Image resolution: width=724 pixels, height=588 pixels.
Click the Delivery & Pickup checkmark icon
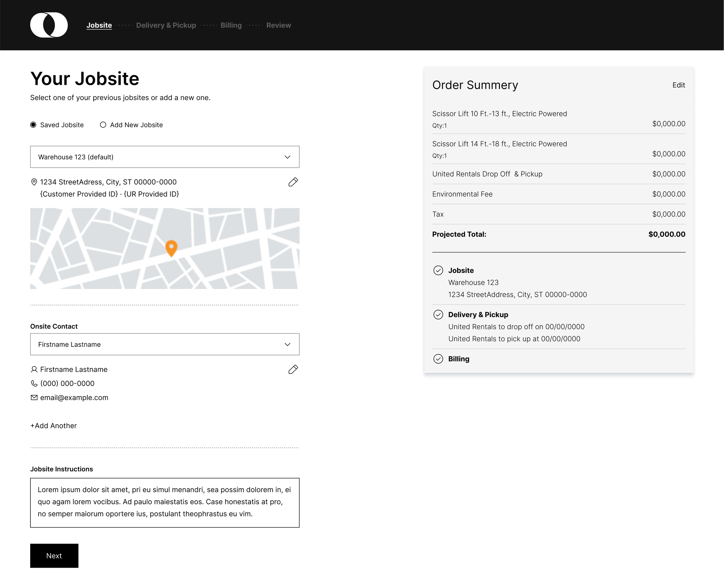[x=438, y=315]
